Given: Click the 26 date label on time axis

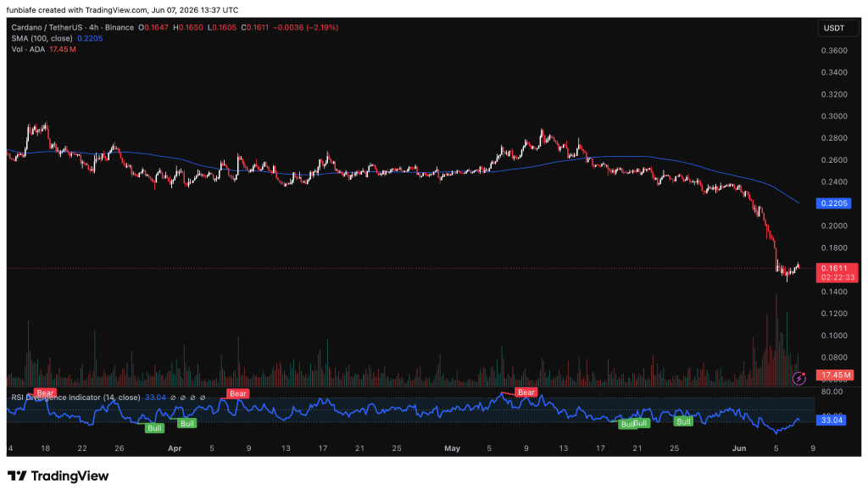Looking at the screenshot, I should pyautogui.click(x=119, y=448).
